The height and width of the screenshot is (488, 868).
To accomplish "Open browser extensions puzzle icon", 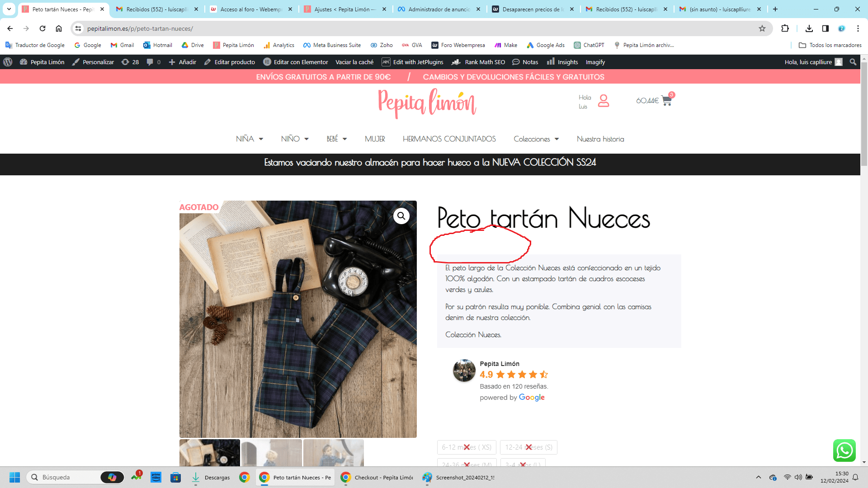I will click(785, 28).
